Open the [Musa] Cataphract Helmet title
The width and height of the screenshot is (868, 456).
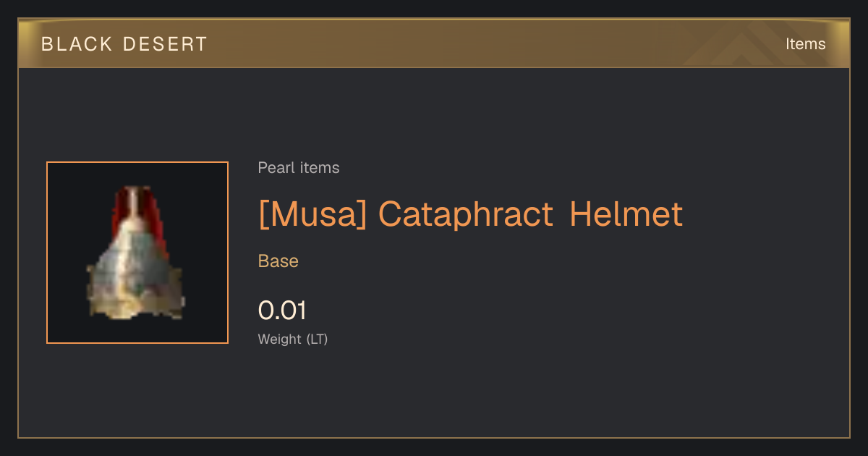pos(470,214)
